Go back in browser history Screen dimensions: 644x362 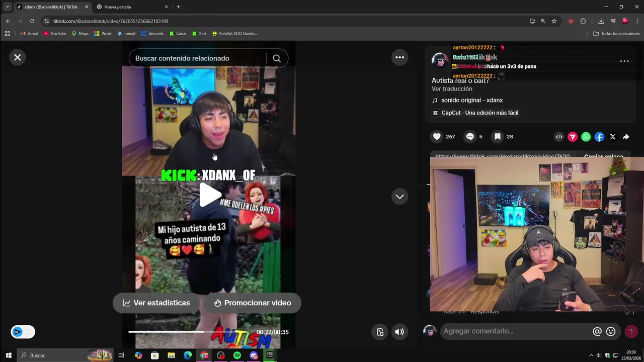tap(8, 21)
